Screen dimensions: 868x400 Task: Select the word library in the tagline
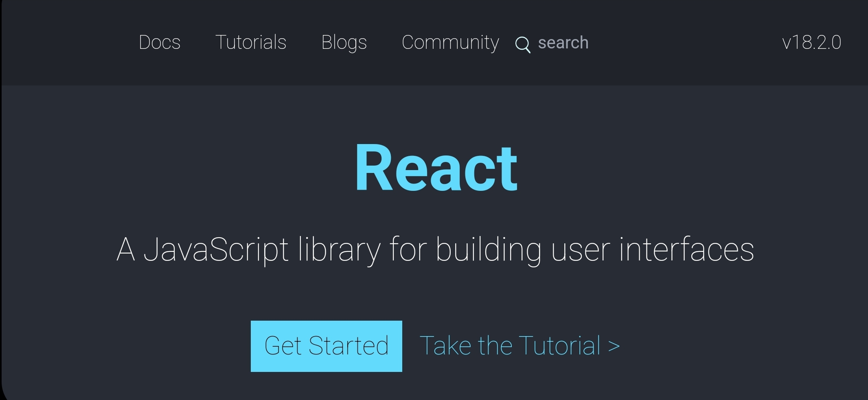pyautogui.click(x=339, y=249)
